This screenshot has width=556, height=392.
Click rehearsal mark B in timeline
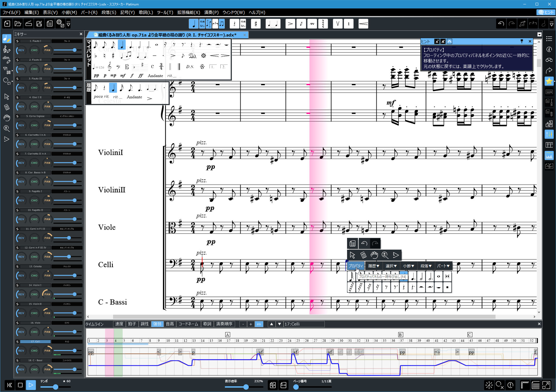400,335
